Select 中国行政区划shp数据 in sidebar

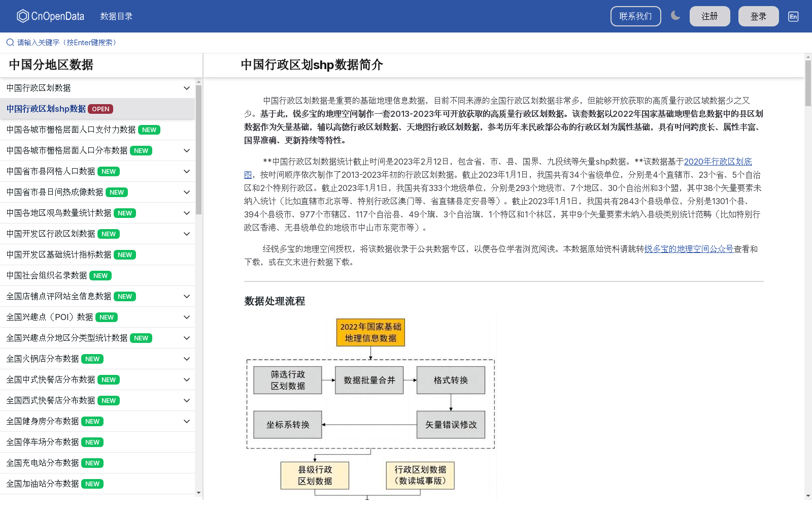tap(45, 109)
